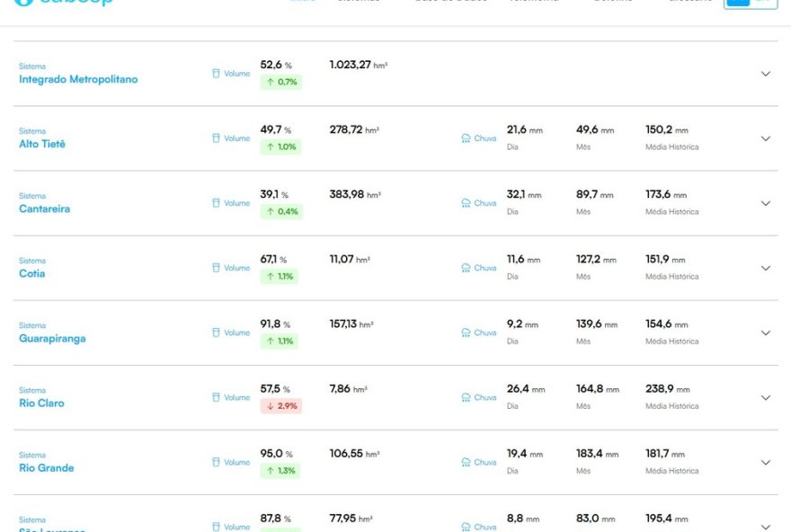The image size is (791, 532).
Task: Click the Volume icon in Integrado Metropolitano row
Action: [216, 74]
